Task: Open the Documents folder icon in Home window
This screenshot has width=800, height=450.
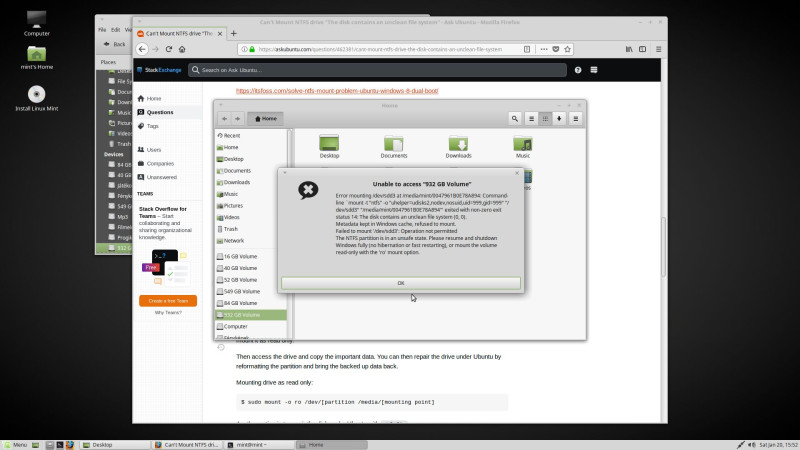Action: pos(393,146)
